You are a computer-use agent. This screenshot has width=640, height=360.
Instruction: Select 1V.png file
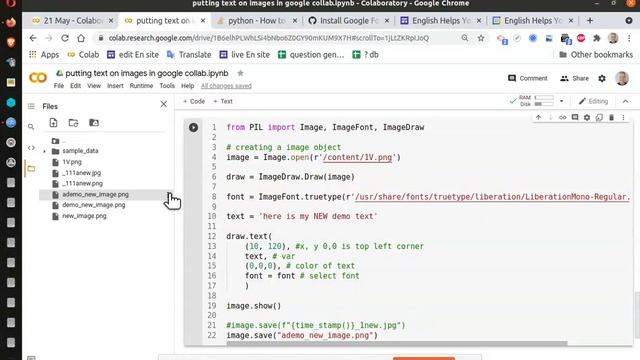pos(72,162)
